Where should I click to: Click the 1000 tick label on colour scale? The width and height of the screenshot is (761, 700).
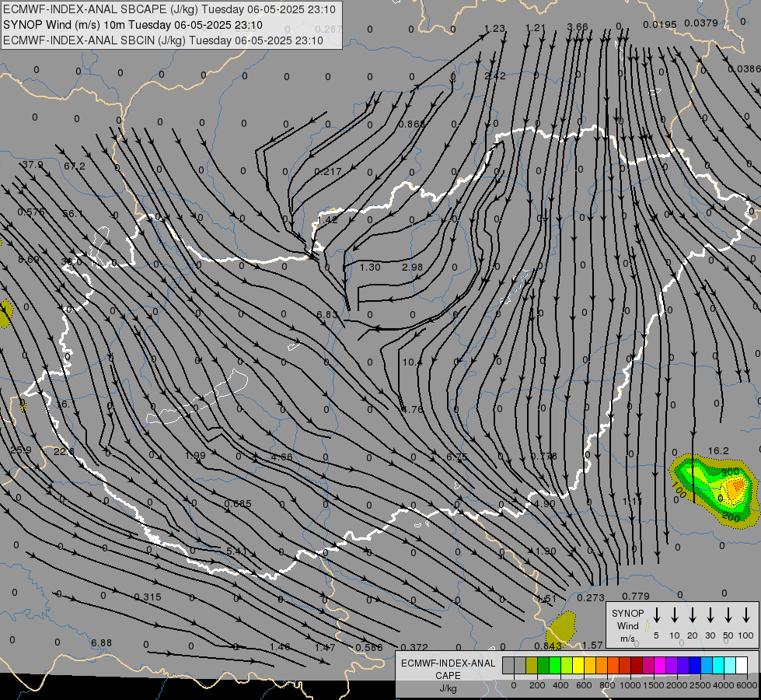click(630, 685)
